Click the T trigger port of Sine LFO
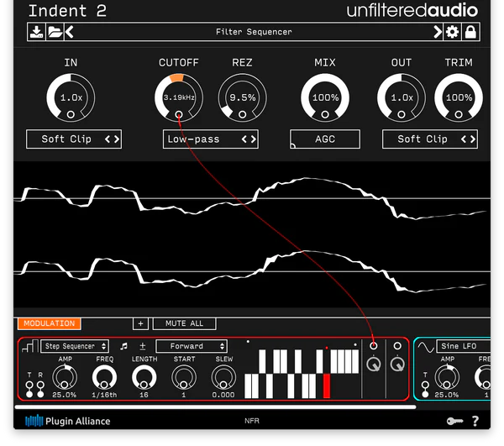 click(425, 385)
